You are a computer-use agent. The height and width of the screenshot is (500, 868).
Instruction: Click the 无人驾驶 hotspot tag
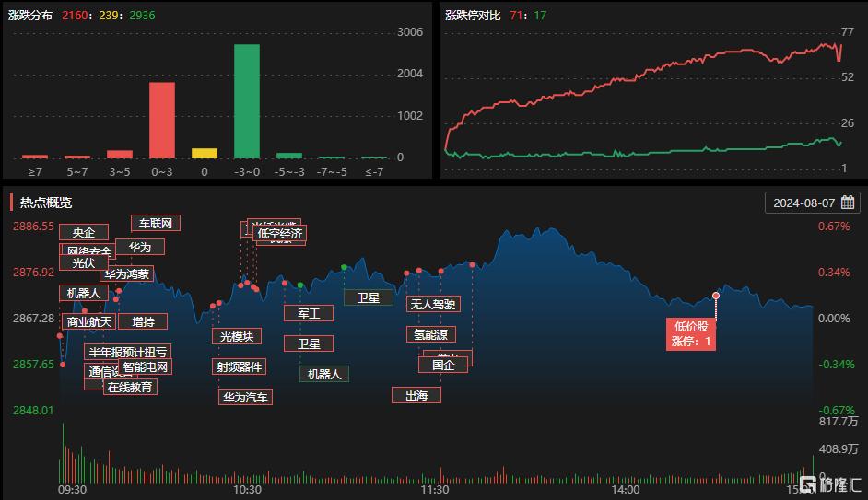[433, 304]
